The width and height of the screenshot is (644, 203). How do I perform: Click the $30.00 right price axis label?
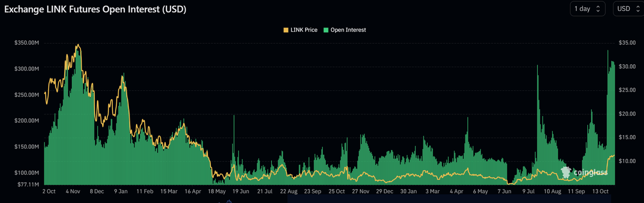click(x=627, y=66)
